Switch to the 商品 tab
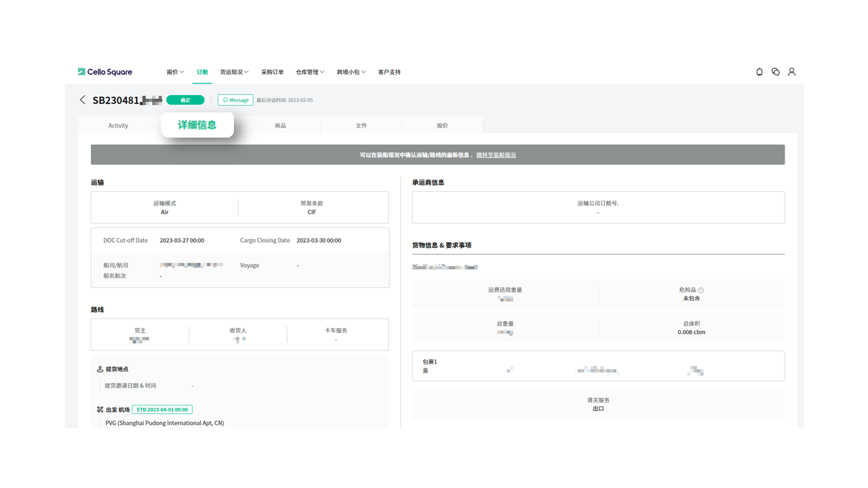Viewport: 868px width, 488px height. (x=280, y=125)
